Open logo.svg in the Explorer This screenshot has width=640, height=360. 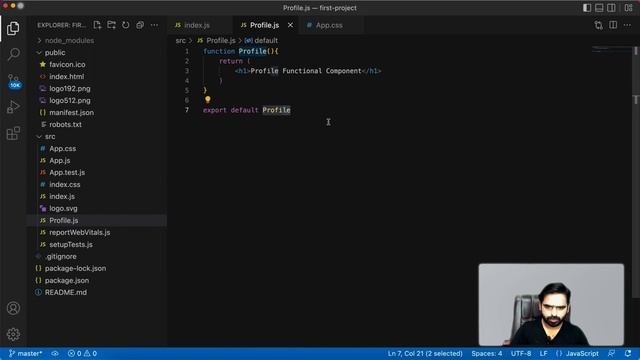tap(97, 208)
